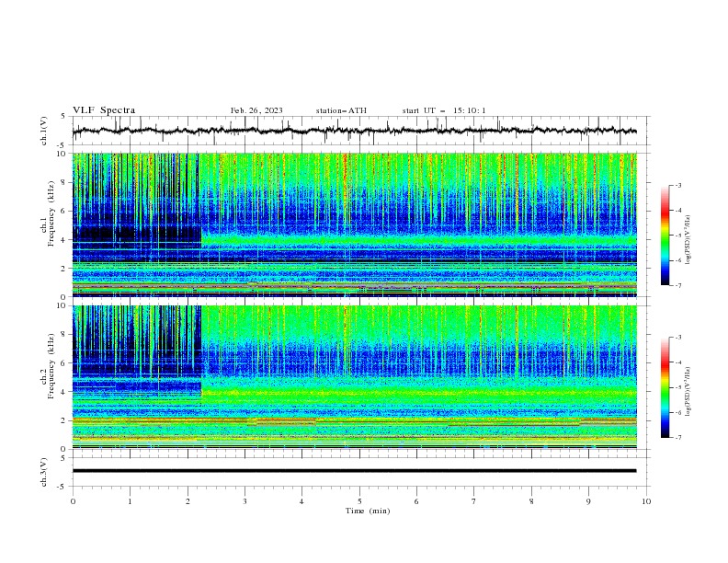Click the ch.1 spectrogram panel
728x563 pixels.
coord(355,224)
